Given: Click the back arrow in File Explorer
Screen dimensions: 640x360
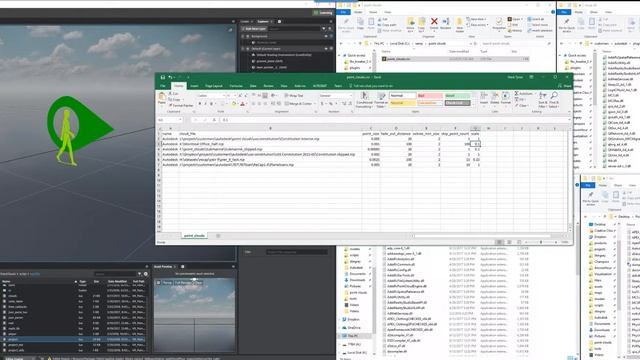Looking at the screenshot, I should coord(341,44).
